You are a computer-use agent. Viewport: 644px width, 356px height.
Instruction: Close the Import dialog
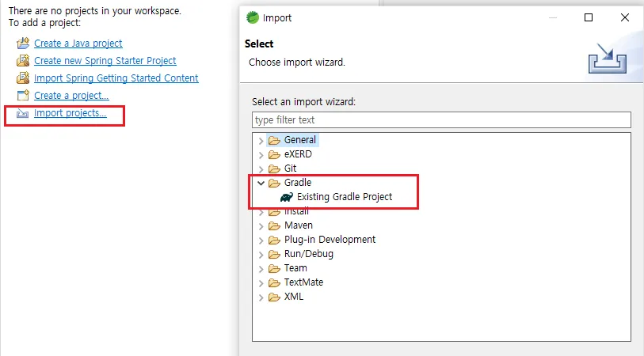pyautogui.click(x=625, y=17)
